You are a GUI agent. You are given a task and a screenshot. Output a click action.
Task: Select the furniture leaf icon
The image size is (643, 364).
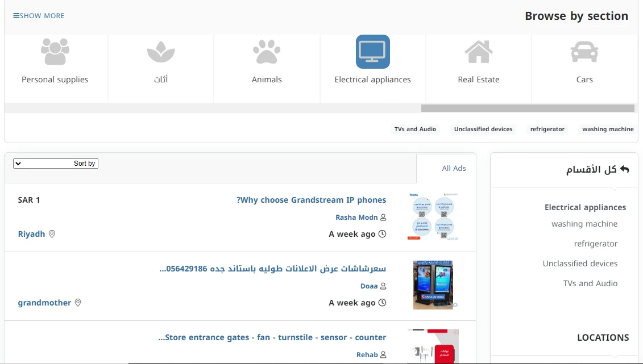point(161,52)
